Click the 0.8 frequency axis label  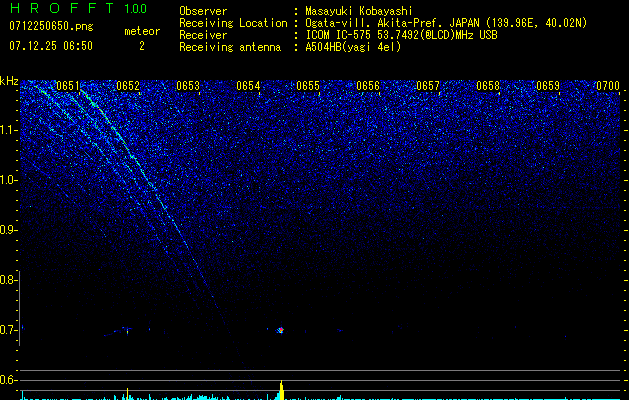tap(7, 280)
